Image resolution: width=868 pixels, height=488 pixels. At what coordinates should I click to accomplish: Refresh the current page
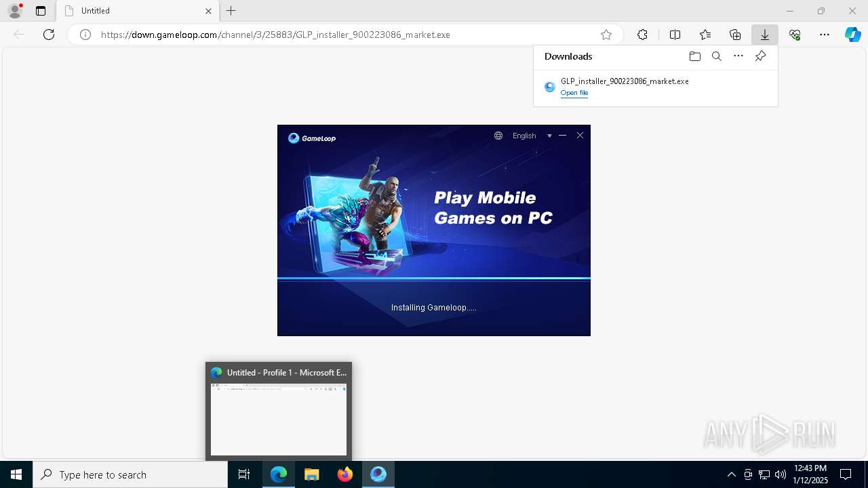[x=49, y=35]
